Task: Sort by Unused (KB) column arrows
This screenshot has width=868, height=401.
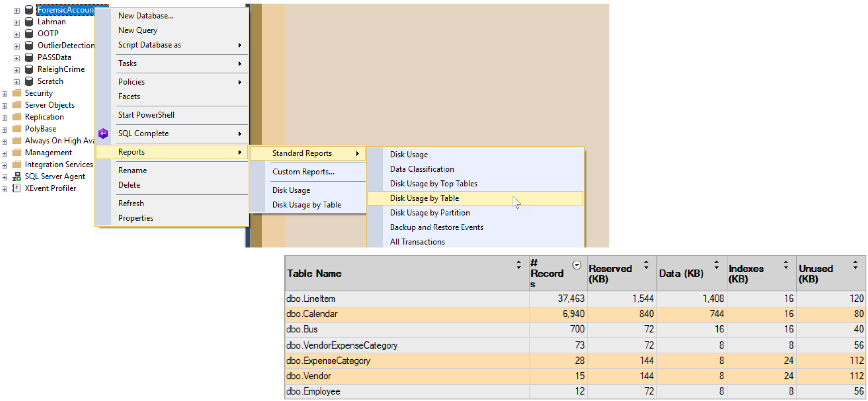Action: [x=855, y=265]
